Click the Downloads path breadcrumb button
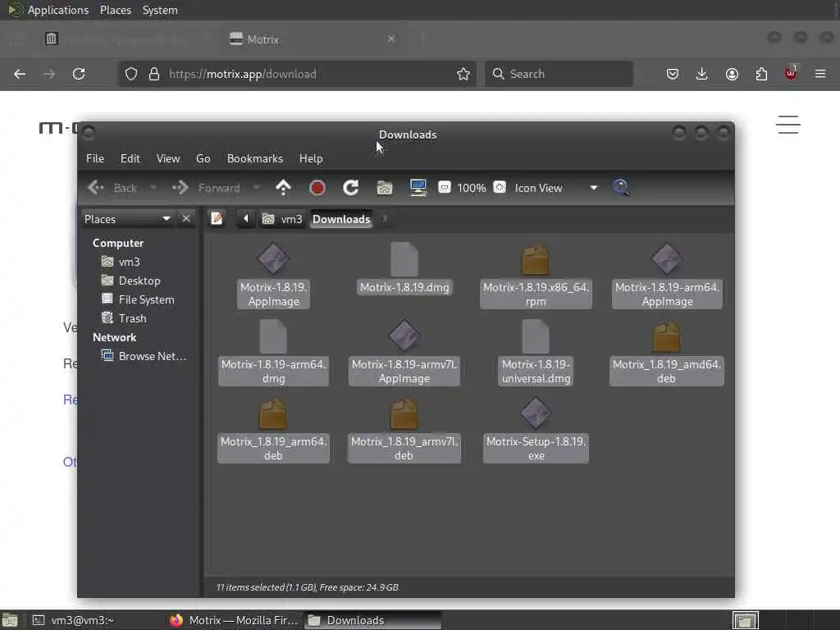The width and height of the screenshot is (840, 630). pyautogui.click(x=341, y=218)
